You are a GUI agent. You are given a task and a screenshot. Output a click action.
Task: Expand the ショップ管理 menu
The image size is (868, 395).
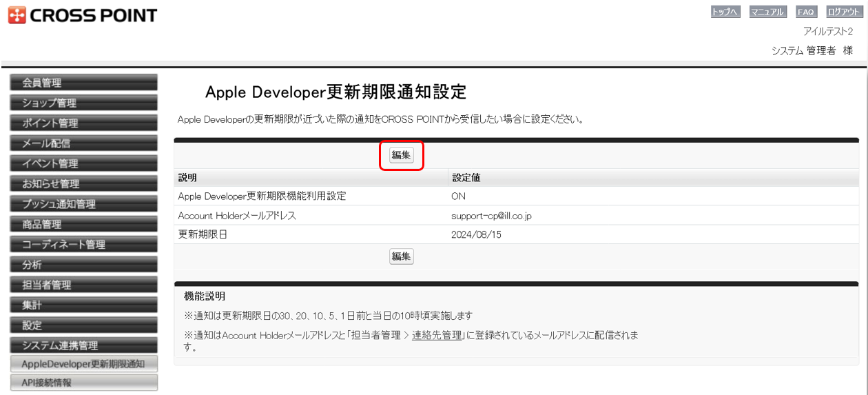[x=84, y=103]
